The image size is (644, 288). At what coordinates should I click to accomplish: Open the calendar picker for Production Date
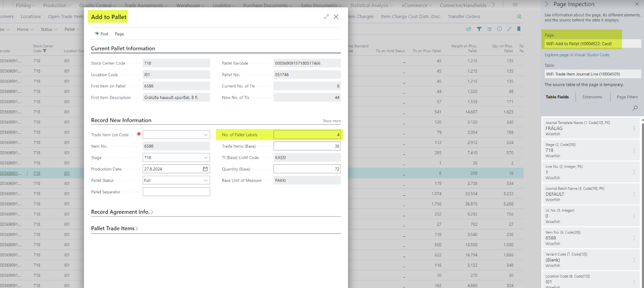point(205,169)
